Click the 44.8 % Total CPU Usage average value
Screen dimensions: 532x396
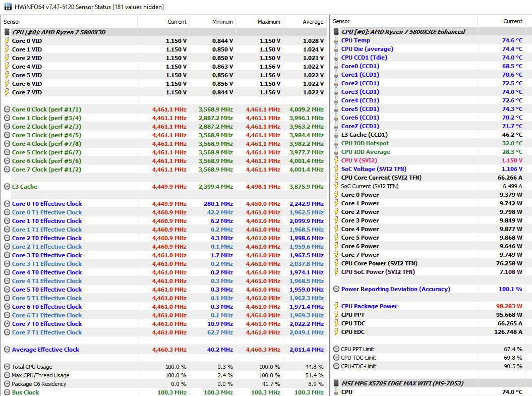314,366
